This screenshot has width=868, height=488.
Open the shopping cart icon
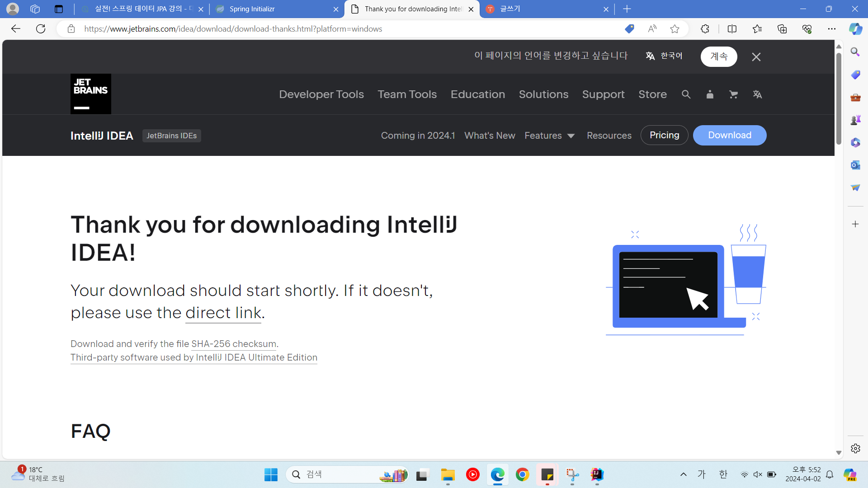[733, 94]
